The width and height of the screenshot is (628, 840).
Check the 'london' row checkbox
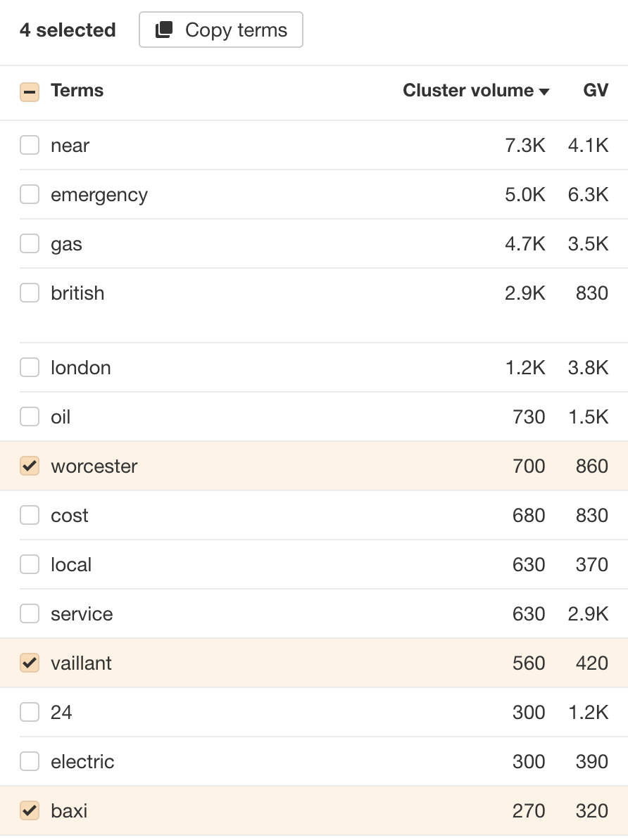click(30, 368)
